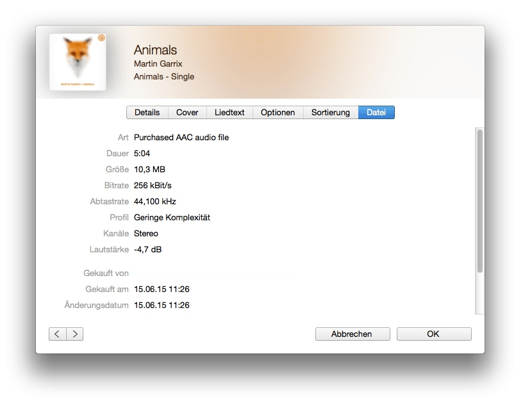Select the Datei tab
This screenshot has height=415, width=532.
point(376,113)
